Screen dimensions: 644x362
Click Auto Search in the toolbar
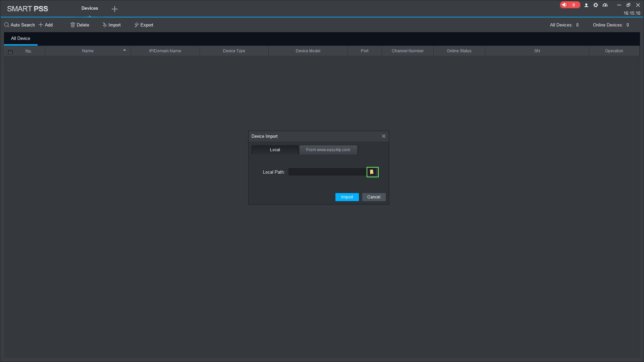click(19, 25)
